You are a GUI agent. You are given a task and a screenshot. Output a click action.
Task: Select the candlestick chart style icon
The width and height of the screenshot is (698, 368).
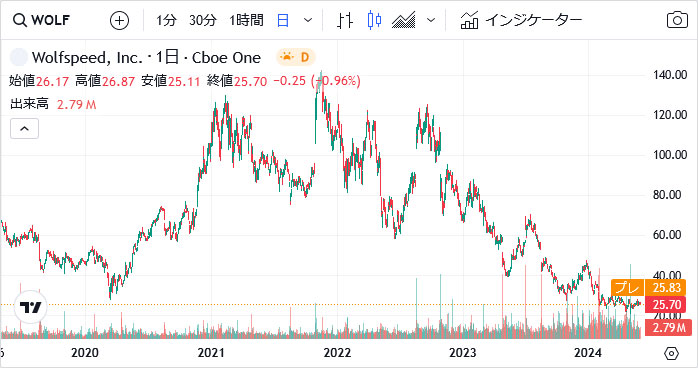coord(374,20)
